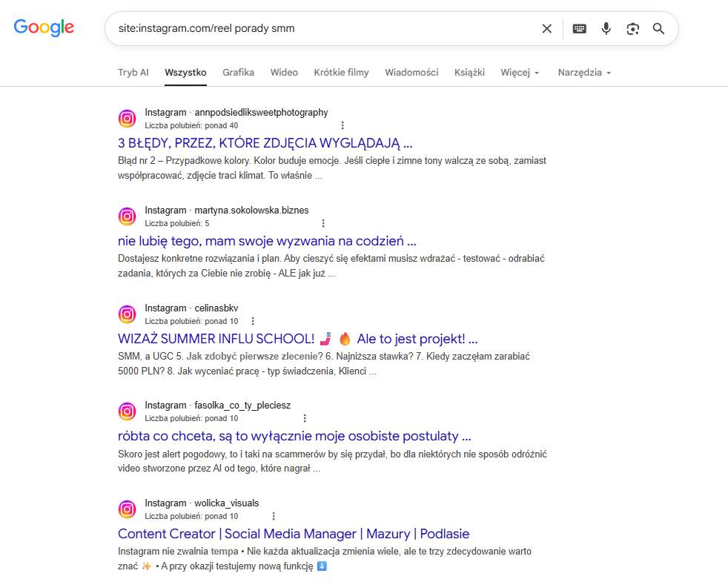This screenshot has height=582, width=728.
Task: Clear the search query with the X icon
Action: (x=547, y=29)
